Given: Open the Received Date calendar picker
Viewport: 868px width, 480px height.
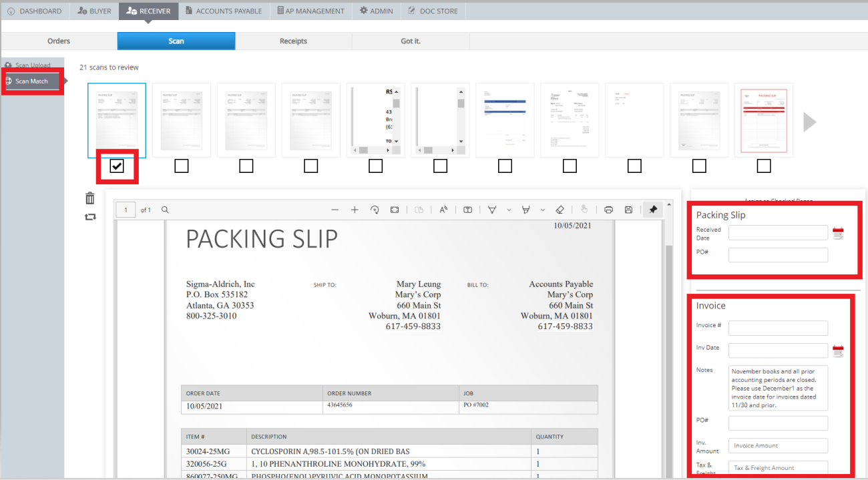Looking at the screenshot, I should (838, 233).
